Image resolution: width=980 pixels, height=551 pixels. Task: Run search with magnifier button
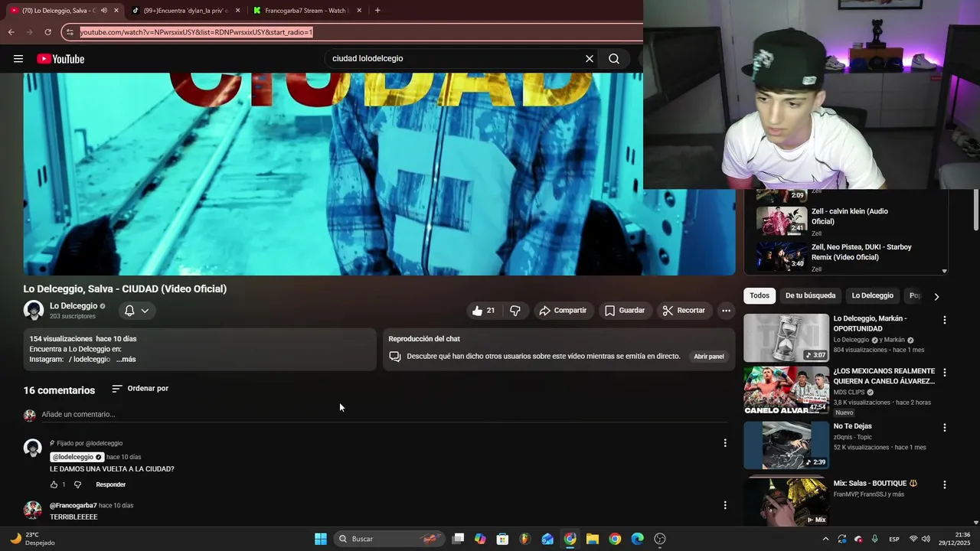[614, 59]
